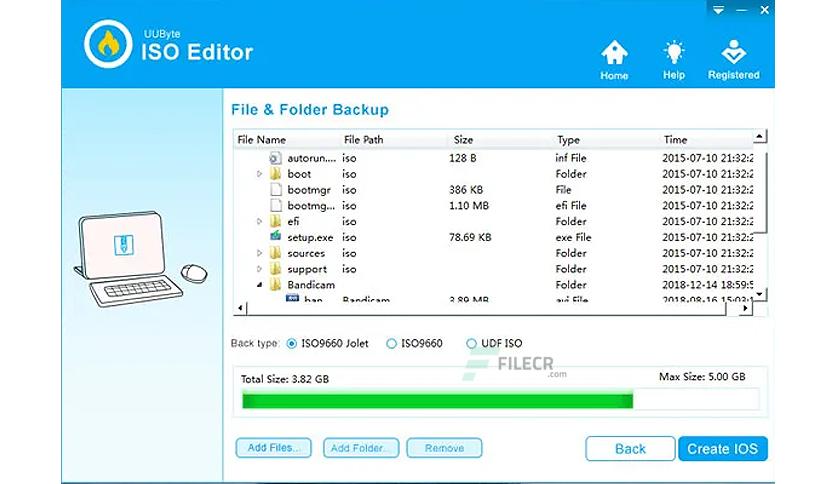Click the 'Max Size: 5.00 GB' label

(702, 377)
